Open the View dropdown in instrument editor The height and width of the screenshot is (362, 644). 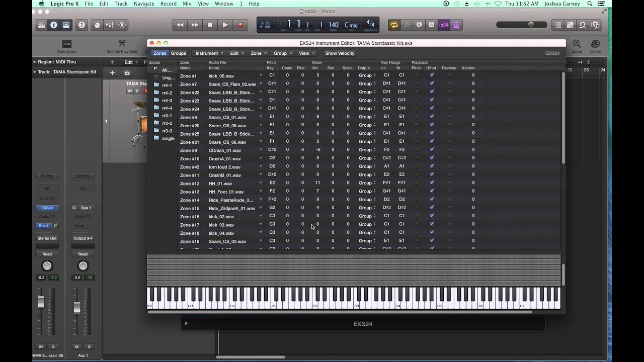pyautogui.click(x=307, y=53)
